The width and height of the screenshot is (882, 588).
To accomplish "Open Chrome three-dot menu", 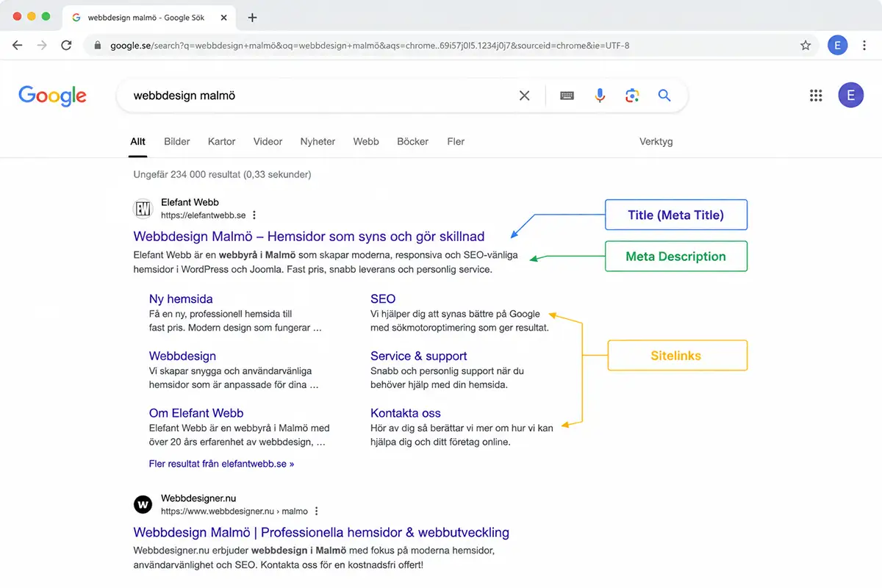I will [864, 46].
